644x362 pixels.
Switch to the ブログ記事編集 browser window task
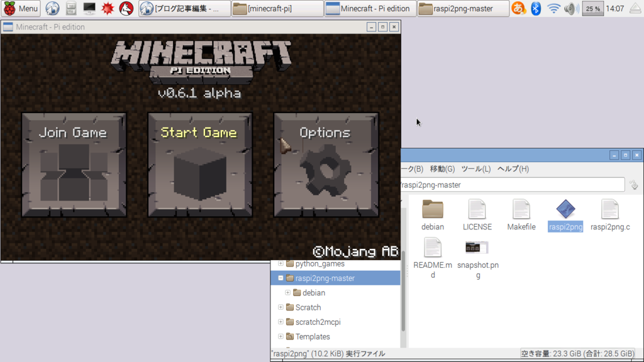click(184, 8)
